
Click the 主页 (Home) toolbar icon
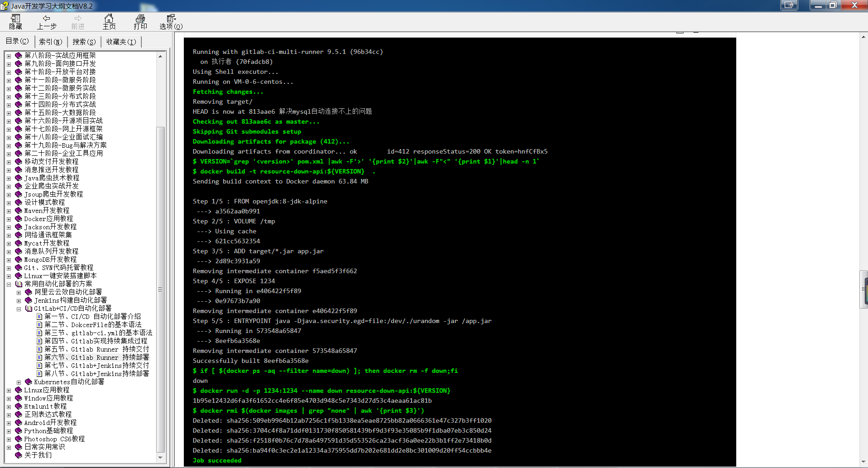pos(109,22)
